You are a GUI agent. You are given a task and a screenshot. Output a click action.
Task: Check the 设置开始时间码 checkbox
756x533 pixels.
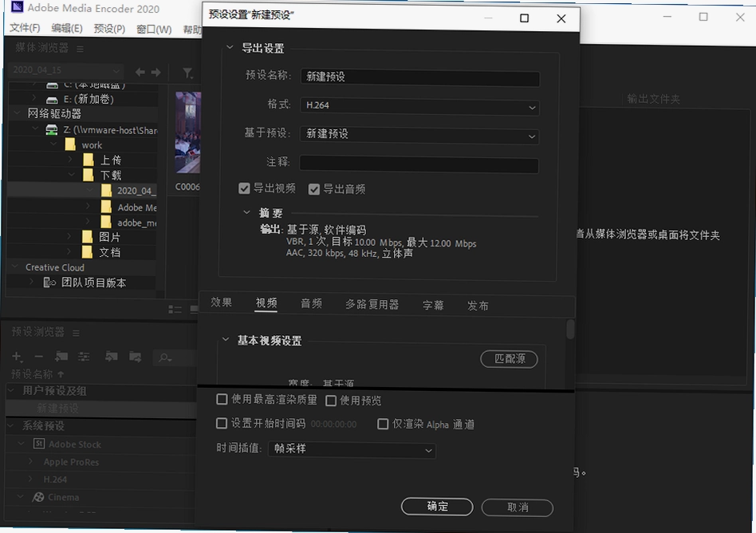click(x=222, y=423)
